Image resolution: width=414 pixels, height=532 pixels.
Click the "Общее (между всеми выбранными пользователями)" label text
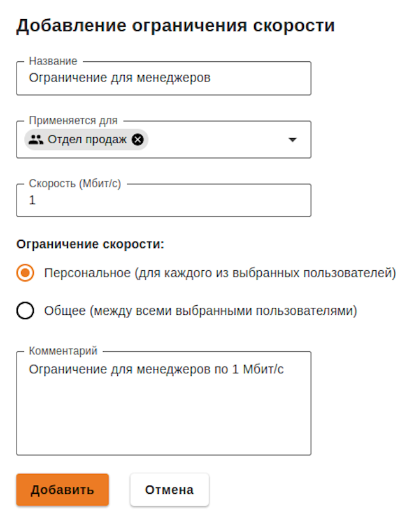[x=200, y=312]
